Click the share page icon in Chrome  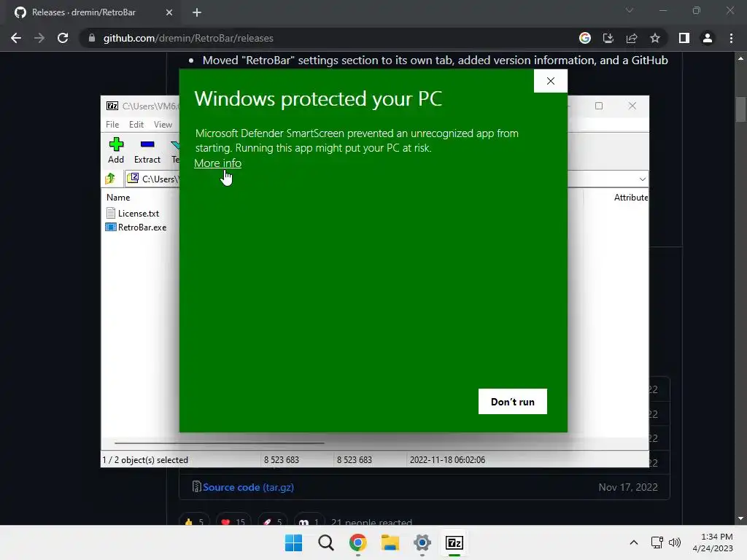pyautogui.click(x=632, y=38)
